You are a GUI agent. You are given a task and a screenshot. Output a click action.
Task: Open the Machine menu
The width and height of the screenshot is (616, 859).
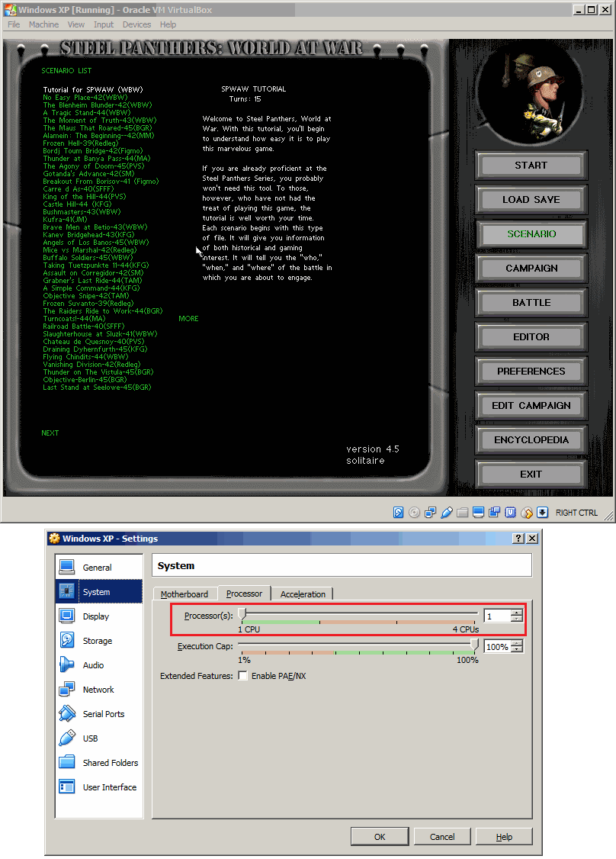43,24
